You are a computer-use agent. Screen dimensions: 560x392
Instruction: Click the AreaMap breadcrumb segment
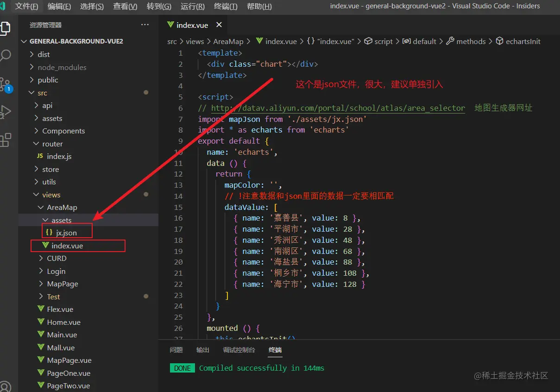tap(228, 41)
